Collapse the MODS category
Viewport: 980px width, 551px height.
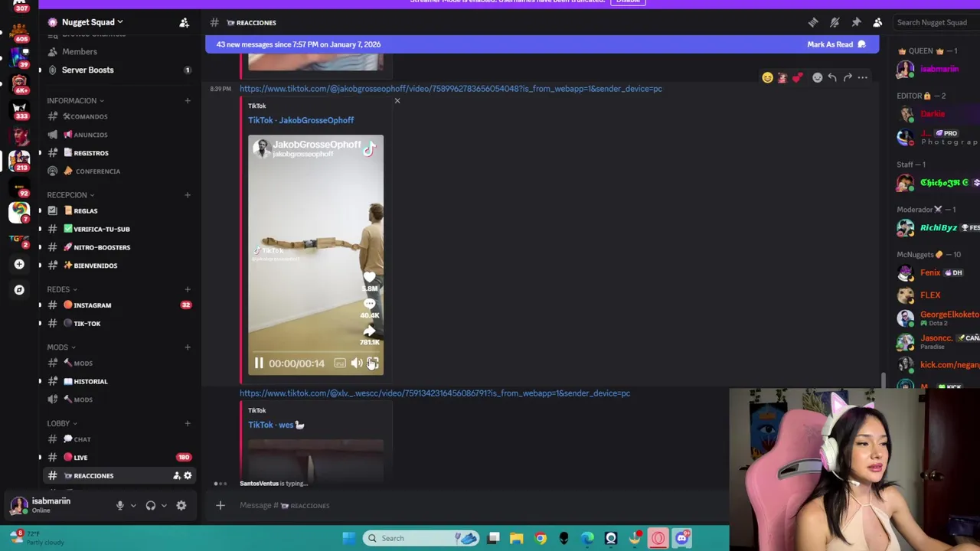pos(60,347)
